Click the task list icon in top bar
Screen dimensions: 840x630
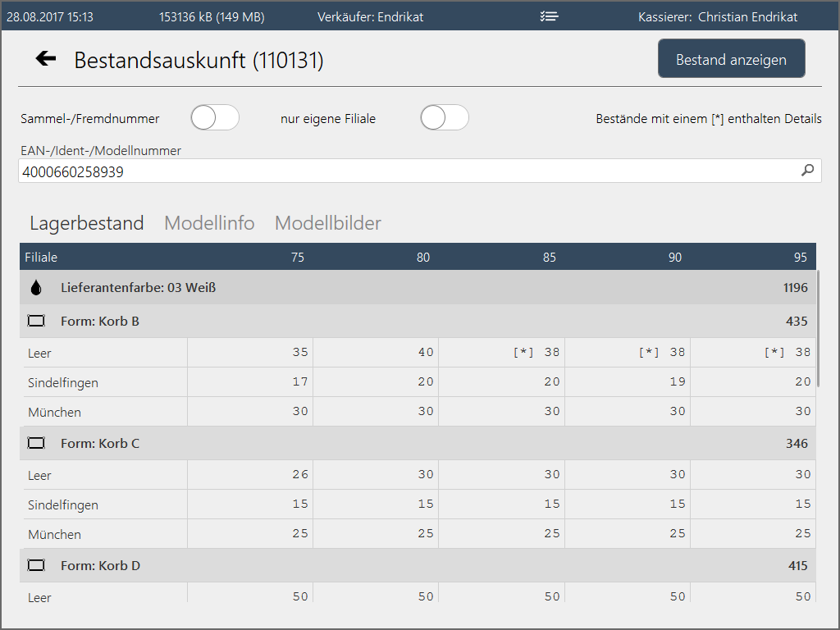click(549, 16)
